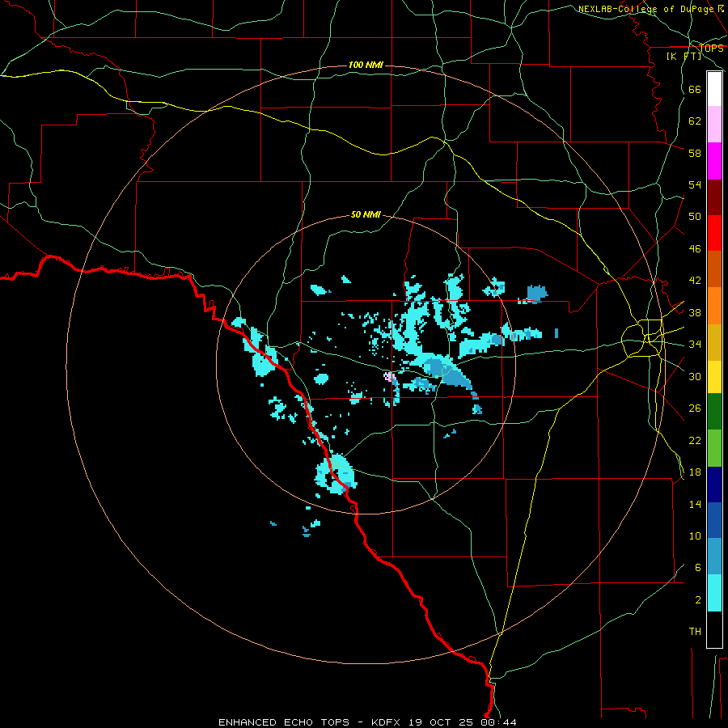
Task: Click the '[K FT]' units label
Action: (684, 57)
